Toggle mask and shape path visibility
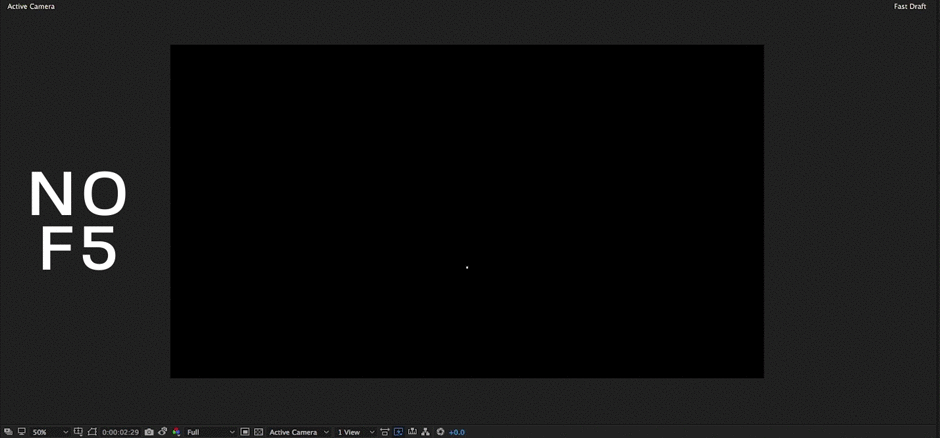Viewport: 940px width, 438px height. point(92,431)
